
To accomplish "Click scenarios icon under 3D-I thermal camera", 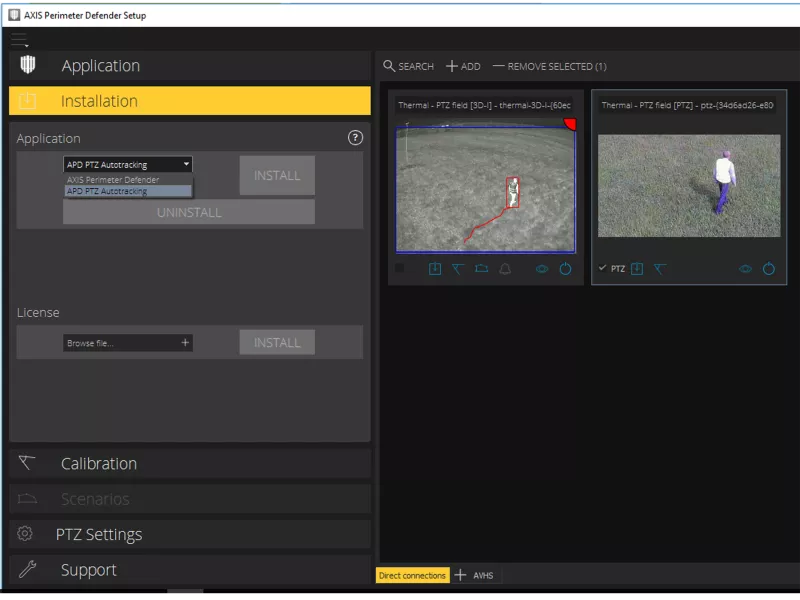I will click(481, 269).
